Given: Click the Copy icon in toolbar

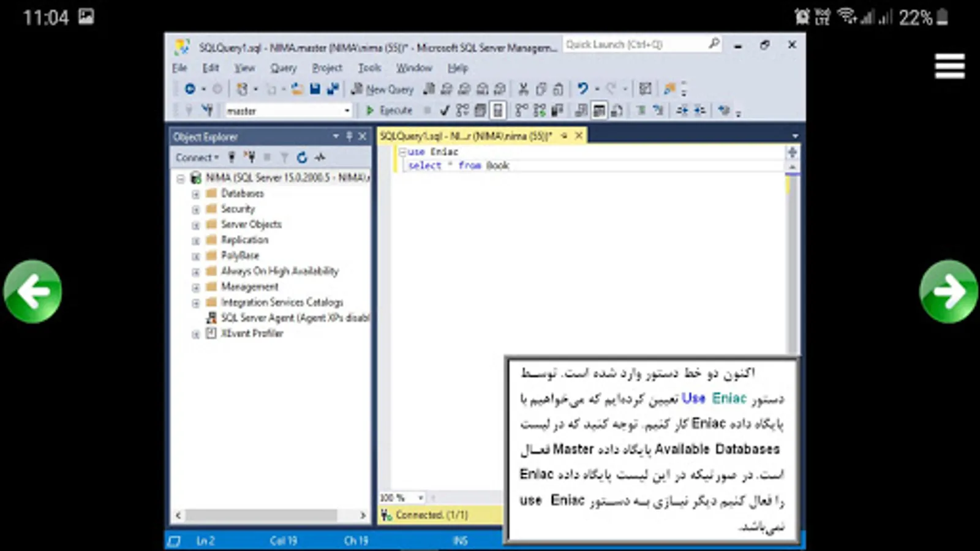Looking at the screenshot, I should pos(541,89).
